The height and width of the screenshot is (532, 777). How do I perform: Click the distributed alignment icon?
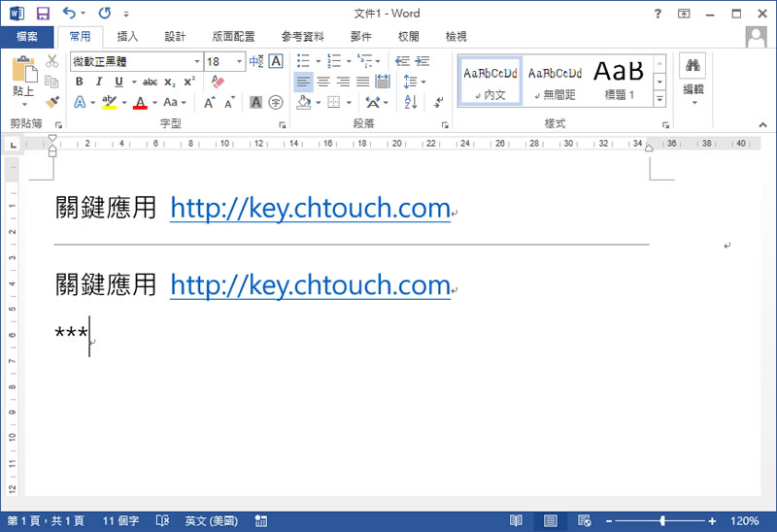pyautogui.click(x=383, y=82)
